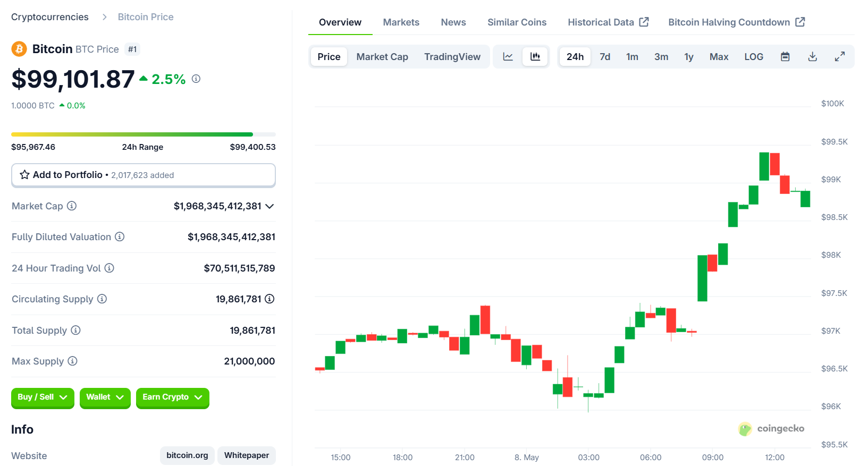868x466 pixels.
Task: Switch to the News tab
Action: coord(453,22)
